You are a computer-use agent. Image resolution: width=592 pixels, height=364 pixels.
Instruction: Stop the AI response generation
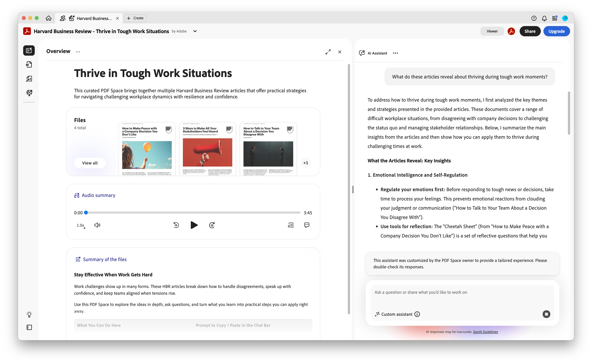pos(546,314)
